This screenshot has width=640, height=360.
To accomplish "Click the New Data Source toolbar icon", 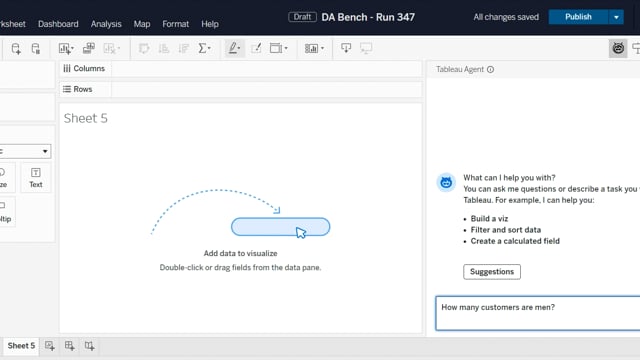I will [x=16, y=49].
